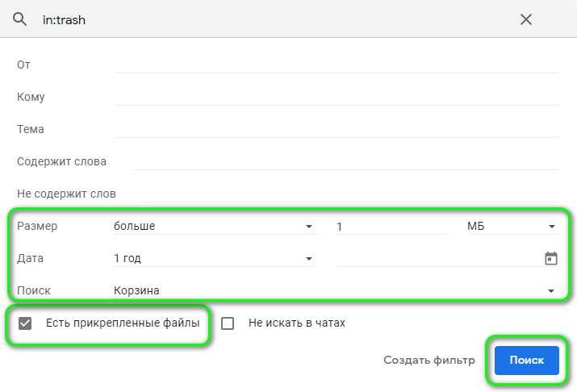Focus the "Не содержит слов" field
Viewport: 577px width, 392px height.
tap(350, 194)
